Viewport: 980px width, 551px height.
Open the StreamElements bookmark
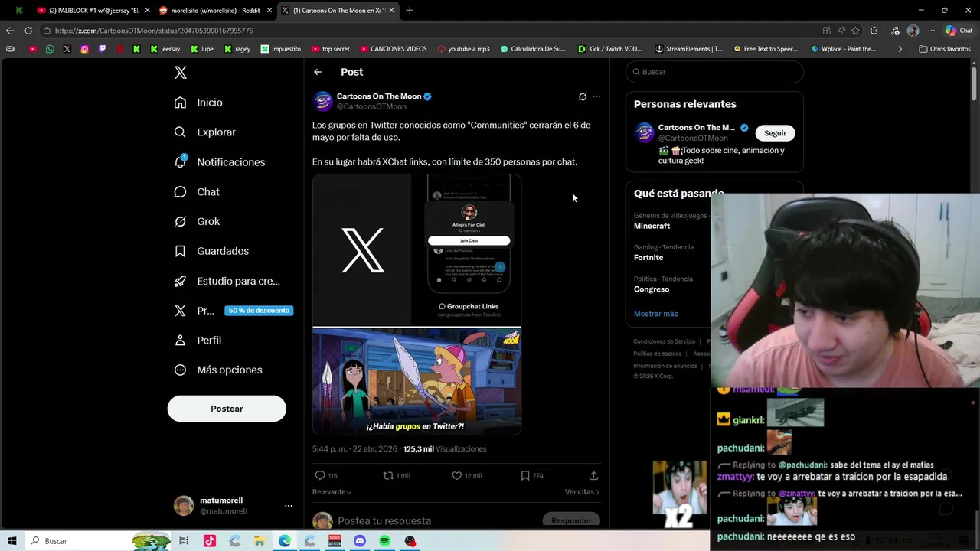point(688,49)
